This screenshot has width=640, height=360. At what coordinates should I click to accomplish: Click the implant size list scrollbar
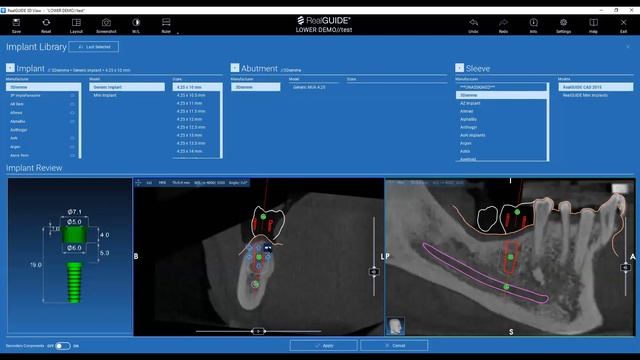(221, 121)
